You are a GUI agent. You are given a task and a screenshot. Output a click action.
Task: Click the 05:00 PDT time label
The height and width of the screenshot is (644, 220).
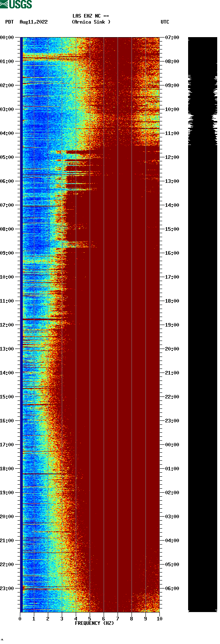[7, 157]
